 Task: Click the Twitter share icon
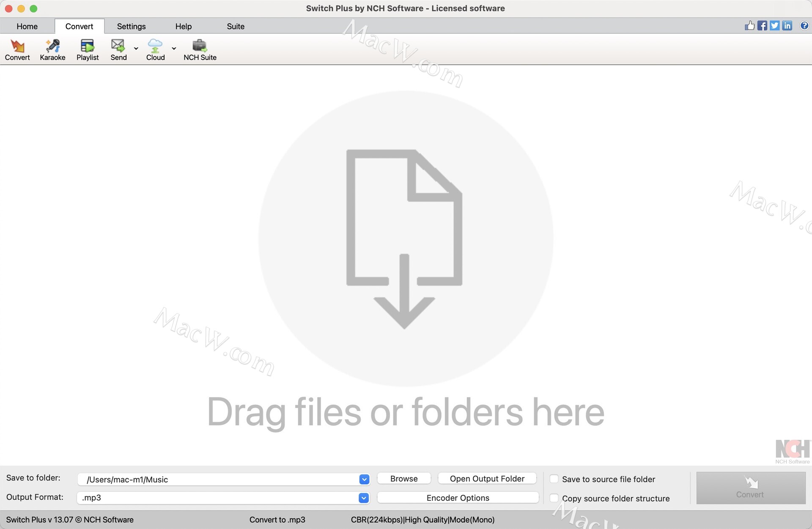pos(774,26)
